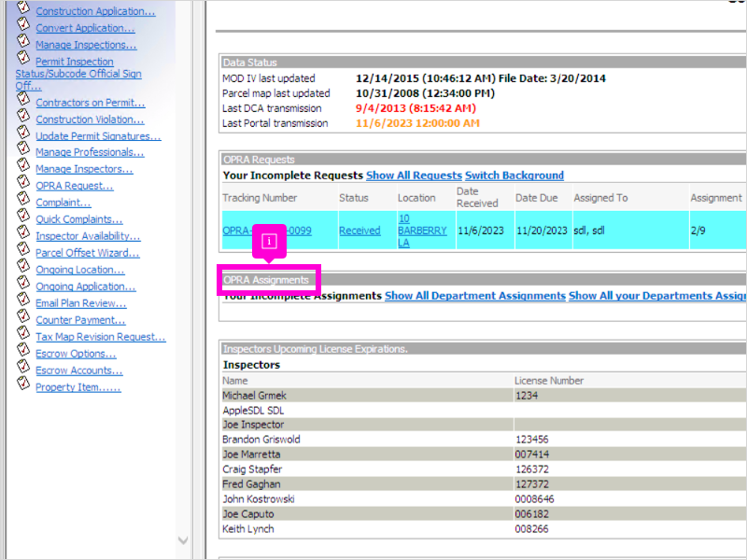Select inspector Michael Grmek row

(484, 396)
